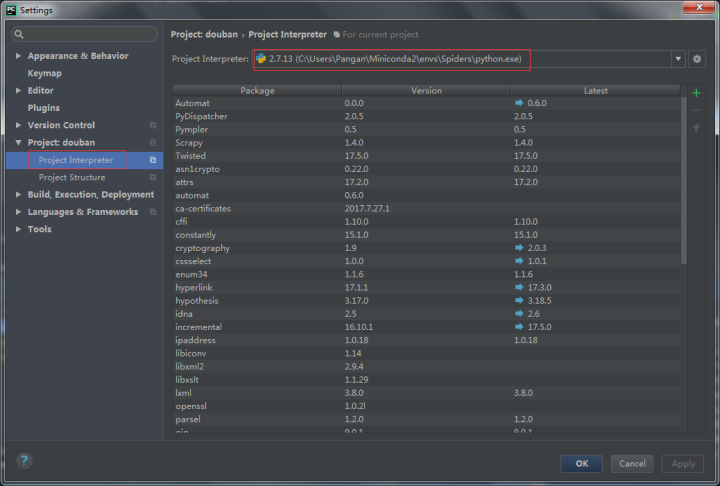Image resolution: width=720 pixels, height=486 pixels.
Task: Sort by Latest column header
Action: [x=596, y=90]
